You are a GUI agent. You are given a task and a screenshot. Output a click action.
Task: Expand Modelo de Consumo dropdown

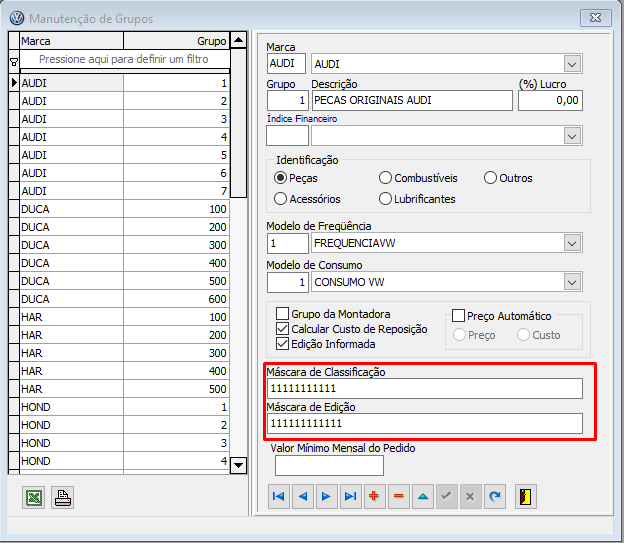[572, 282]
